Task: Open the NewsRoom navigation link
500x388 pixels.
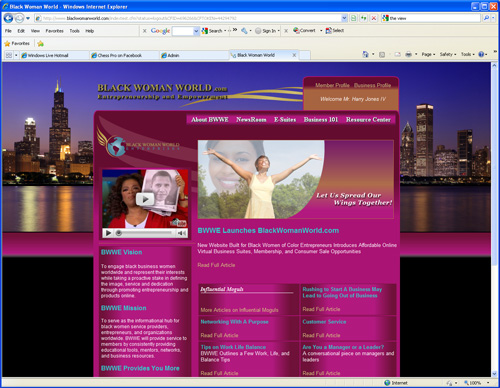Action: pos(251,119)
